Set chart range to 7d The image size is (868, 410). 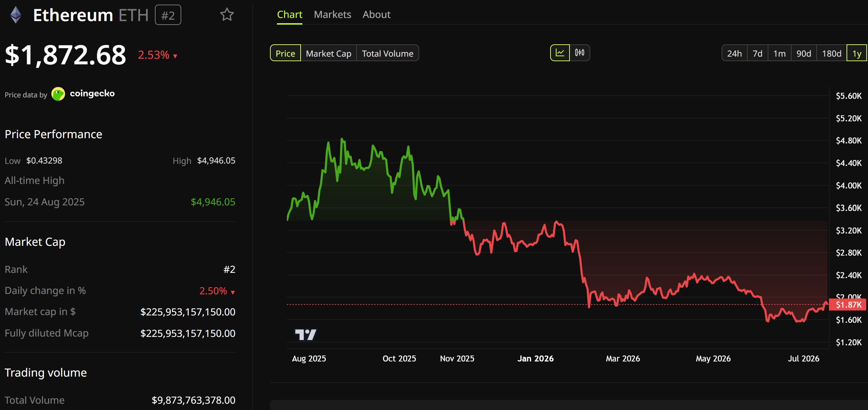coord(757,53)
